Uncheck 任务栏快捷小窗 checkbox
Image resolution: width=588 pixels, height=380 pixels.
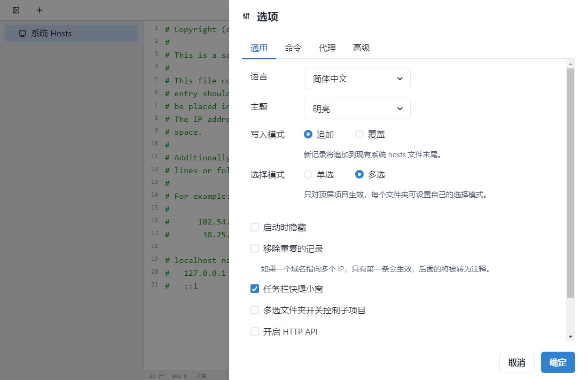click(x=255, y=289)
